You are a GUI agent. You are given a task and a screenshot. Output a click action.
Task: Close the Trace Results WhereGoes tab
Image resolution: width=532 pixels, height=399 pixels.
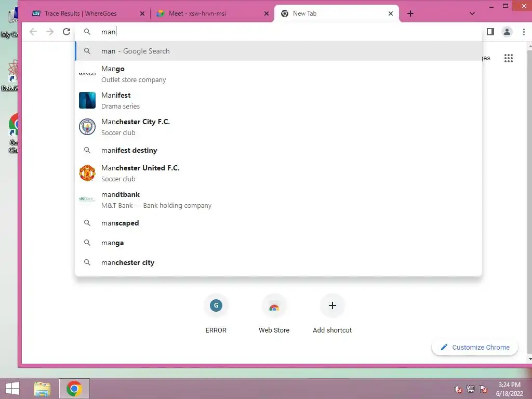click(x=142, y=14)
